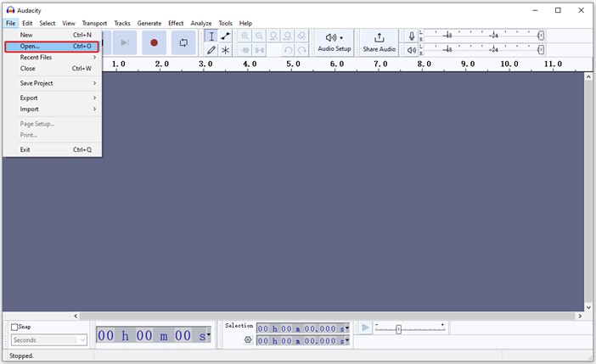This screenshot has height=364, width=596.
Task: Choose Open... from the File menu
Action: (51, 46)
